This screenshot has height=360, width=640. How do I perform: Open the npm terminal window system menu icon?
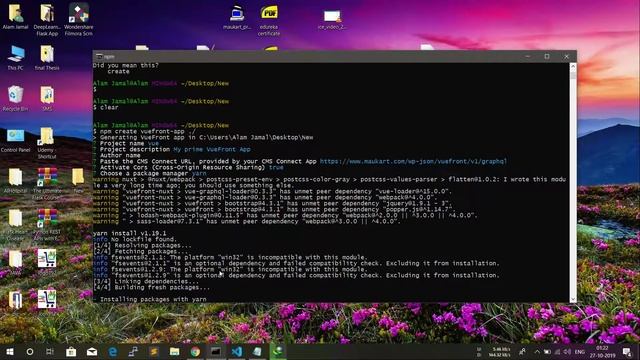pos(99,56)
